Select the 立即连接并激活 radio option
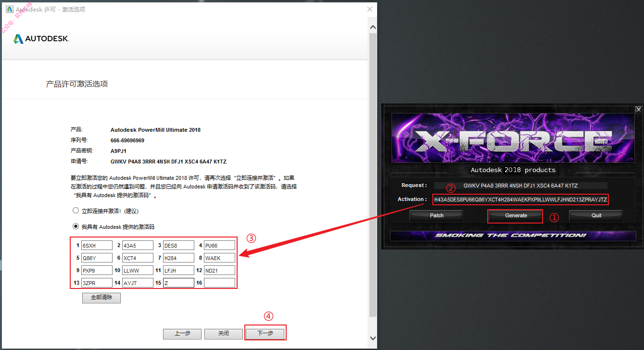The image size is (644, 350). (76, 211)
